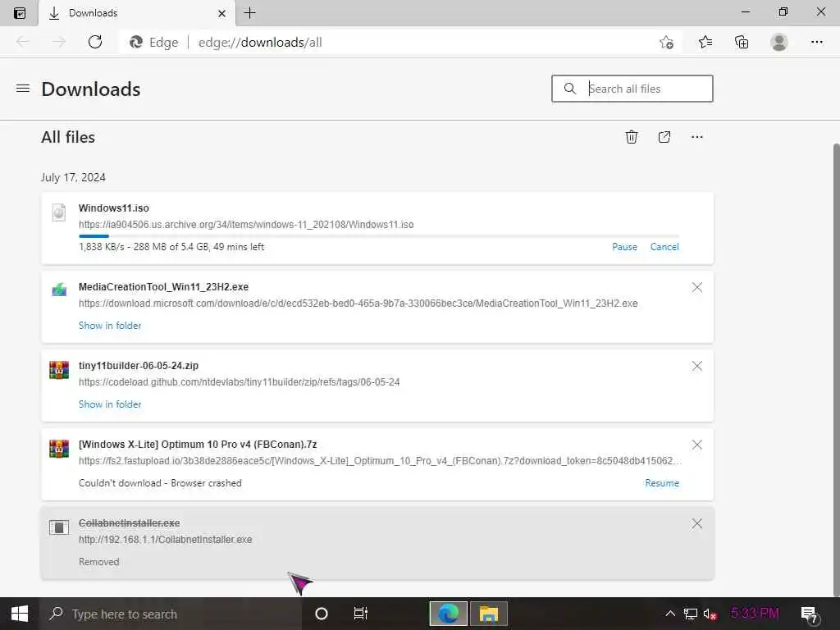The image size is (840, 630).
Task: Focus the Search all files box
Action: coord(632,89)
